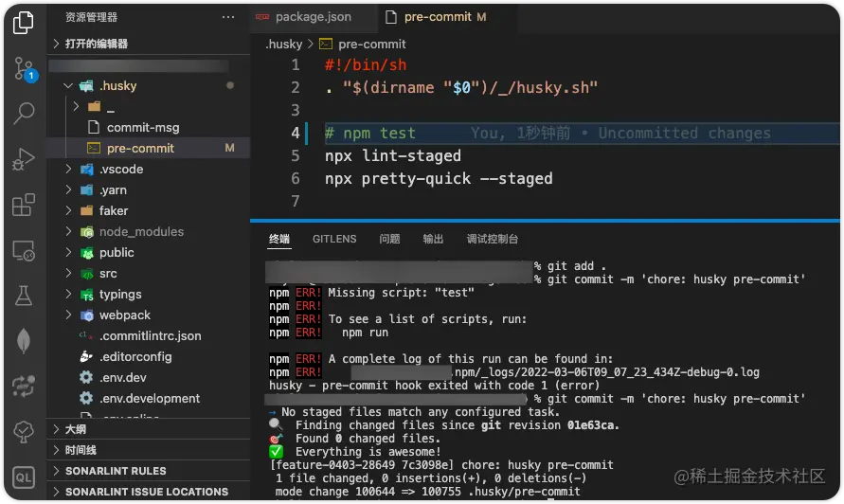This screenshot has width=844, height=504.
Task: Expand the webpack folder chevron
Action: coord(68,315)
